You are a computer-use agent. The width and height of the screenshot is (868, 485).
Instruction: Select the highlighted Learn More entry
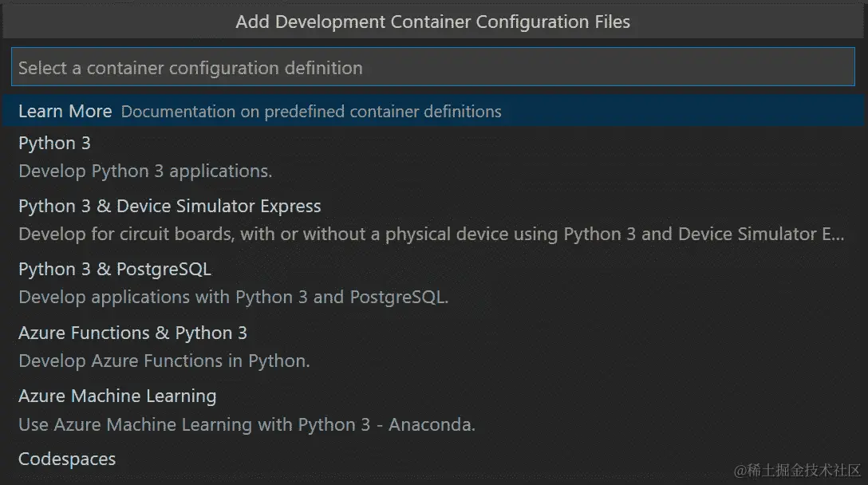coord(65,111)
